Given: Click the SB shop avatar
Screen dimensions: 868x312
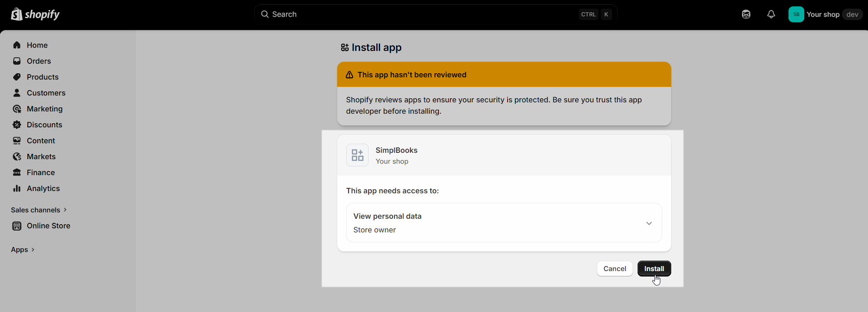Looking at the screenshot, I should pyautogui.click(x=796, y=15).
